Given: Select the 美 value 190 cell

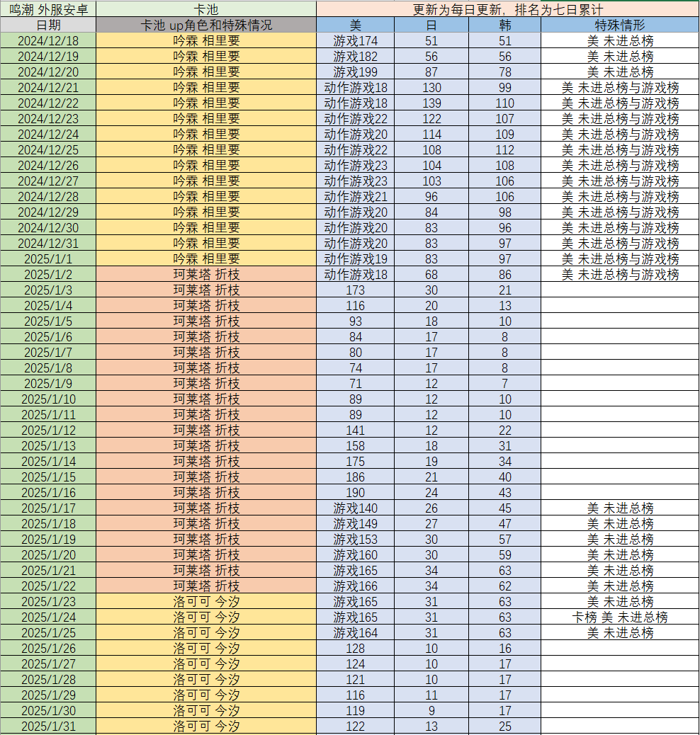Looking at the screenshot, I should click(356, 493).
